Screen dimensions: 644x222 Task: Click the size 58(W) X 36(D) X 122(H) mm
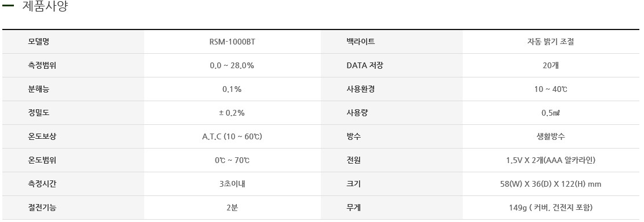[551, 184]
